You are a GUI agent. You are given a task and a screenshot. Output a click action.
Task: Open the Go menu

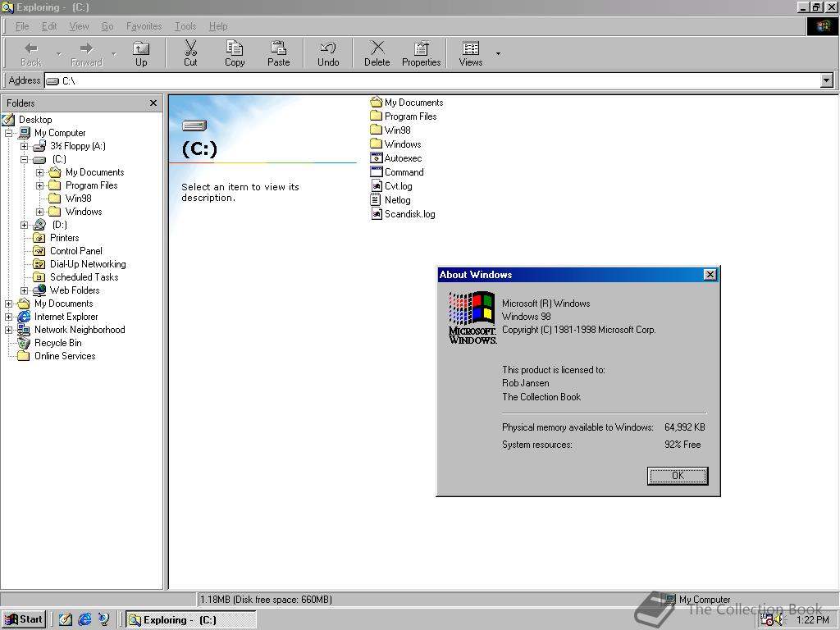tap(107, 26)
